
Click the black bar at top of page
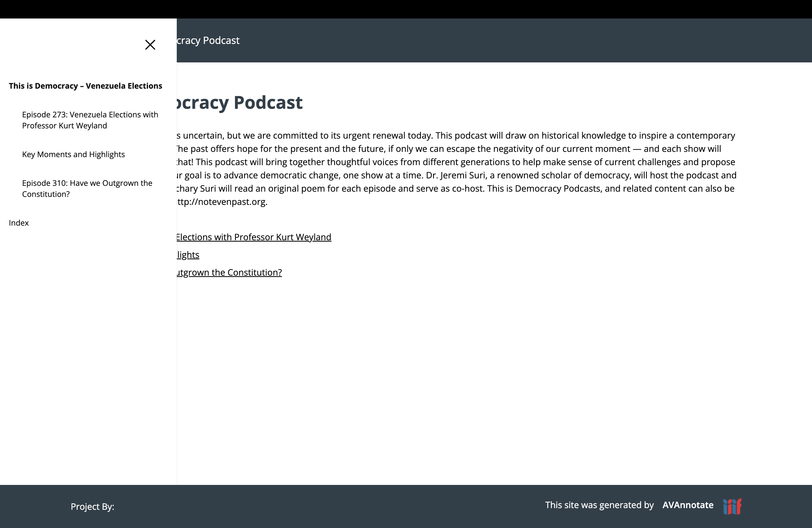point(406,9)
